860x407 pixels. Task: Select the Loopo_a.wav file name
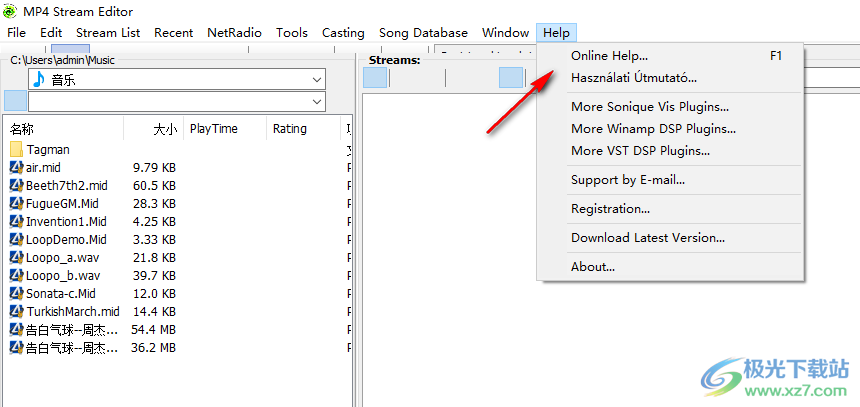coord(63,257)
